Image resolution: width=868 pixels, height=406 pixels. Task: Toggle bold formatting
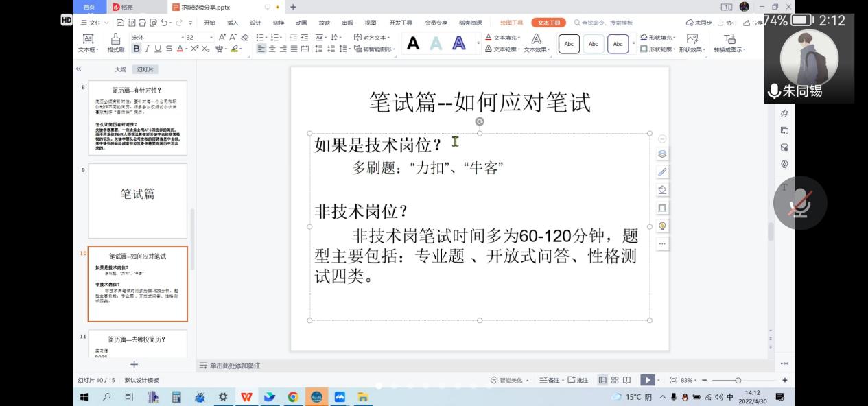(x=136, y=49)
